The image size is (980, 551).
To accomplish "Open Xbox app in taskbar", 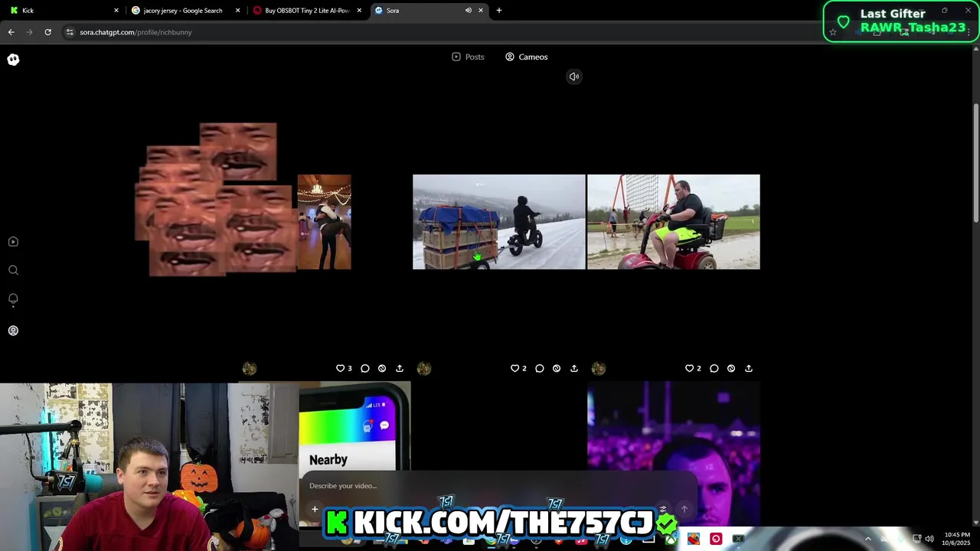I will (x=671, y=540).
